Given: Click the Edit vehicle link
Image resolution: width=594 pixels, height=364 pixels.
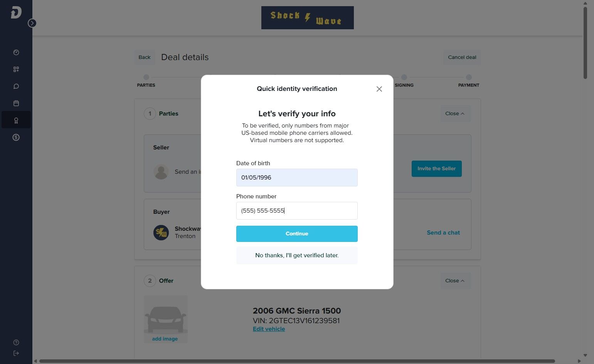Looking at the screenshot, I should 269,329.
